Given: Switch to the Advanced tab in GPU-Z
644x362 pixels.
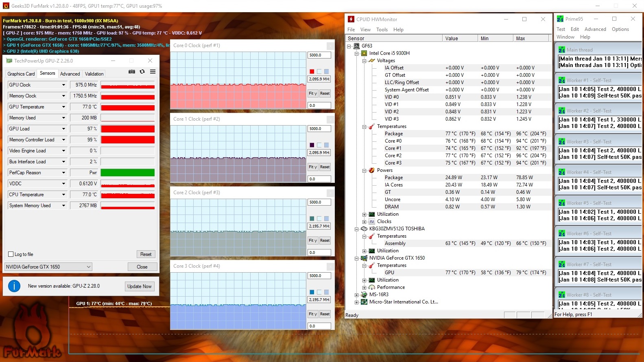Looking at the screenshot, I should tap(70, 74).
